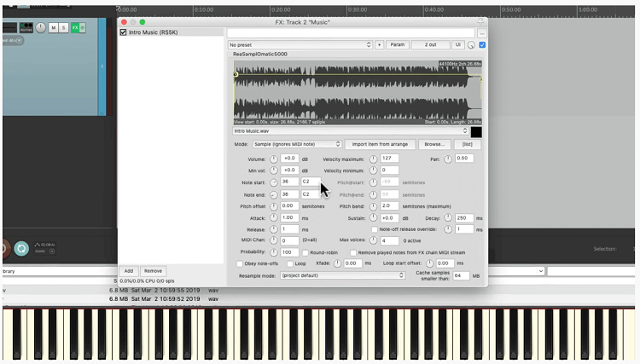Click the Volume dB value field
Image resolution: width=640 pixels, height=364 pixels.
coord(289,159)
